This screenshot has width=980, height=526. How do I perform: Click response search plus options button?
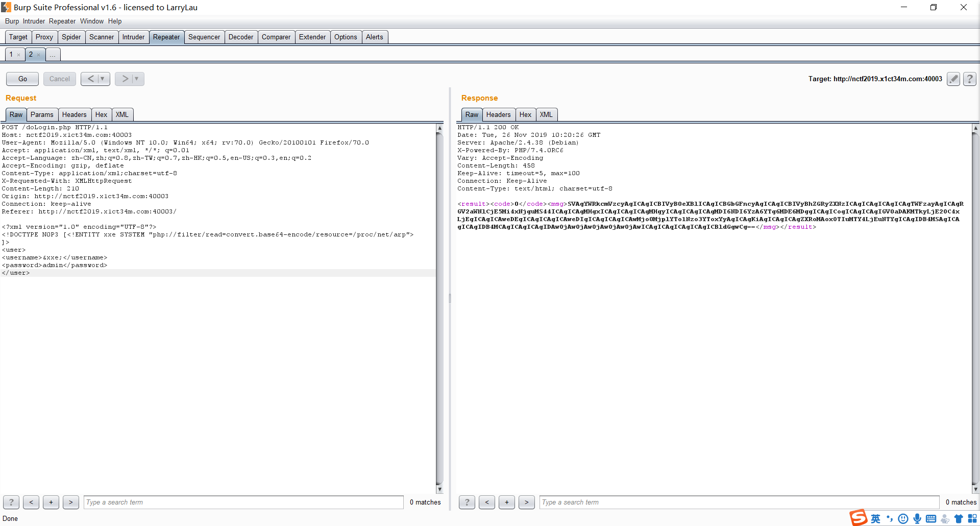click(x=507, y=502)
